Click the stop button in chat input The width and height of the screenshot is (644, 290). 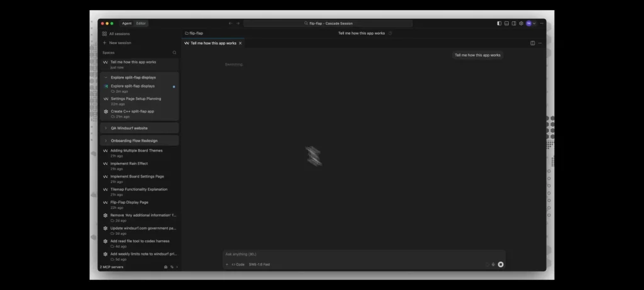point(501,264)
